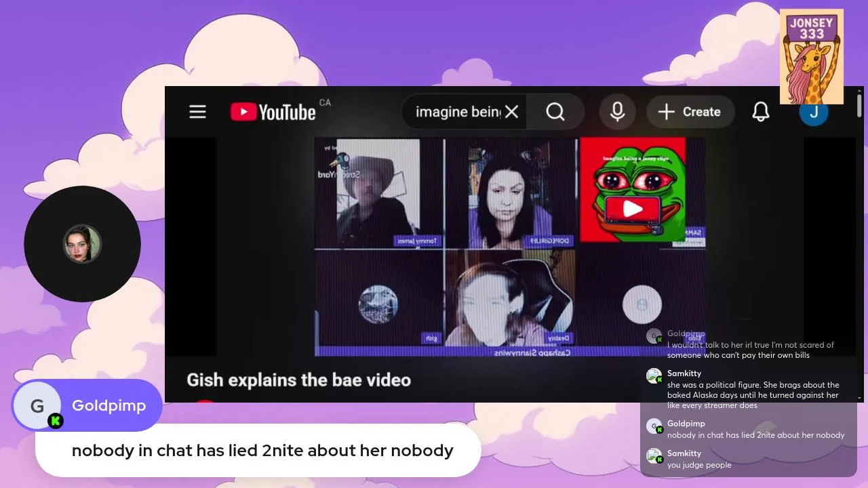Screen dimensions: 868x488
Task: Open the notifications bell
Action: (761, 112)
